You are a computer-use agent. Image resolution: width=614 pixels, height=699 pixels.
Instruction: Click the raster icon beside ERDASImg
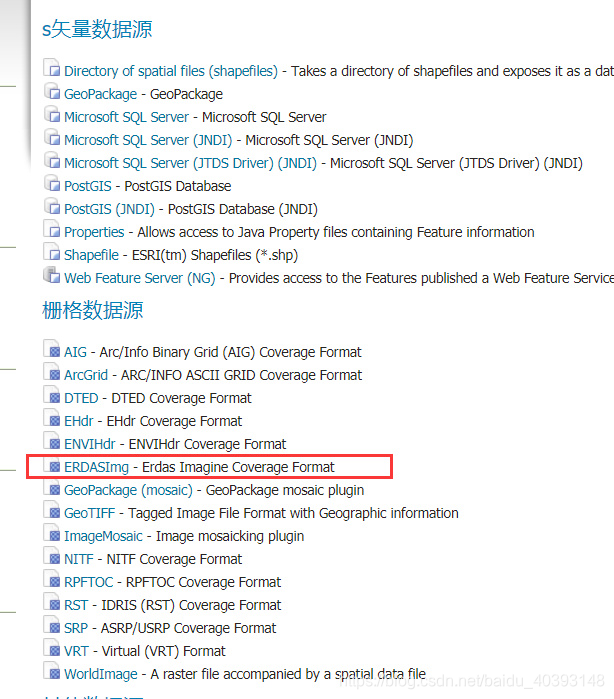point(52,465)
